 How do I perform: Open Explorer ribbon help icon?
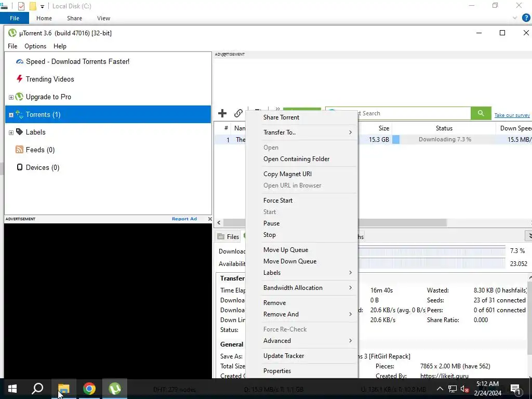[x=526, y=18]
